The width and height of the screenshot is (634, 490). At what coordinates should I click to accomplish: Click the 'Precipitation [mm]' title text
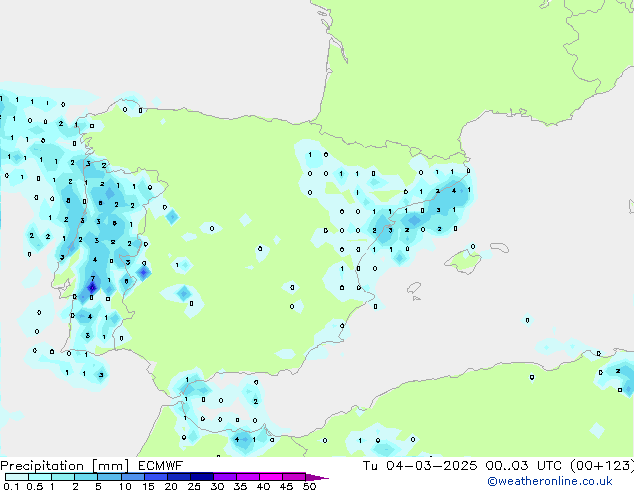[65, 466]
